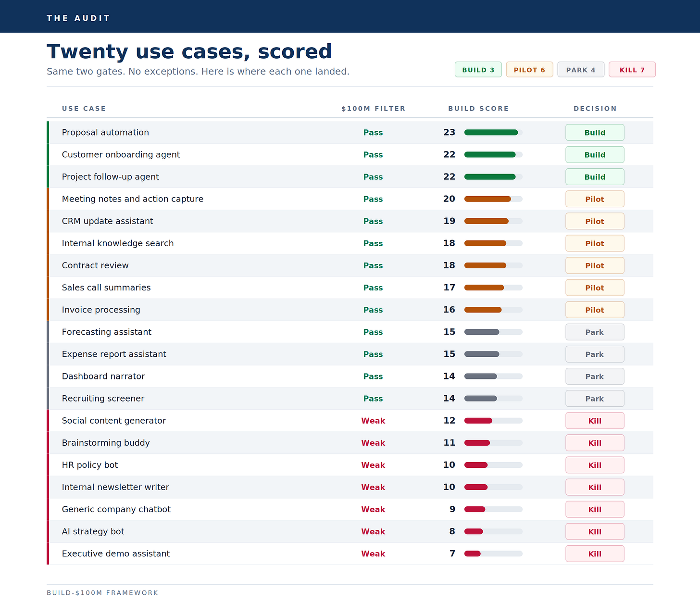Click the Weak status for Executive demo assistant

pos(373,554)
